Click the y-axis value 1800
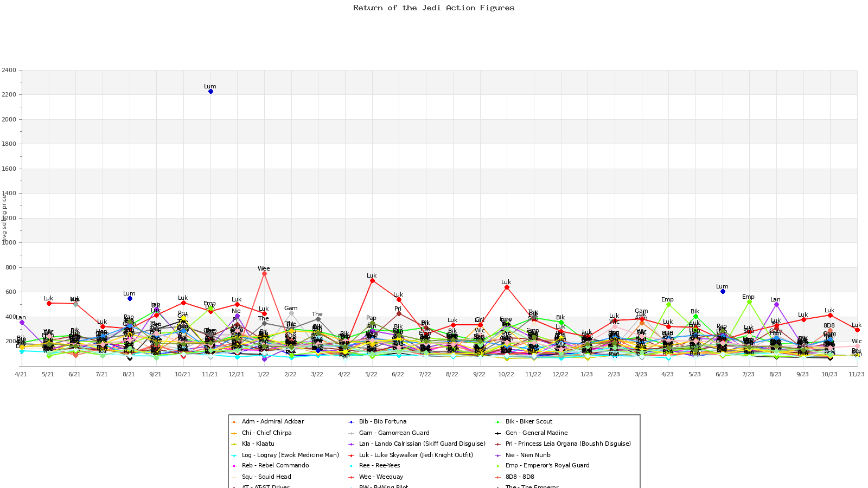The height and width of the screenshot is (488, 868). pyautogui.click(x=9, y=144)
